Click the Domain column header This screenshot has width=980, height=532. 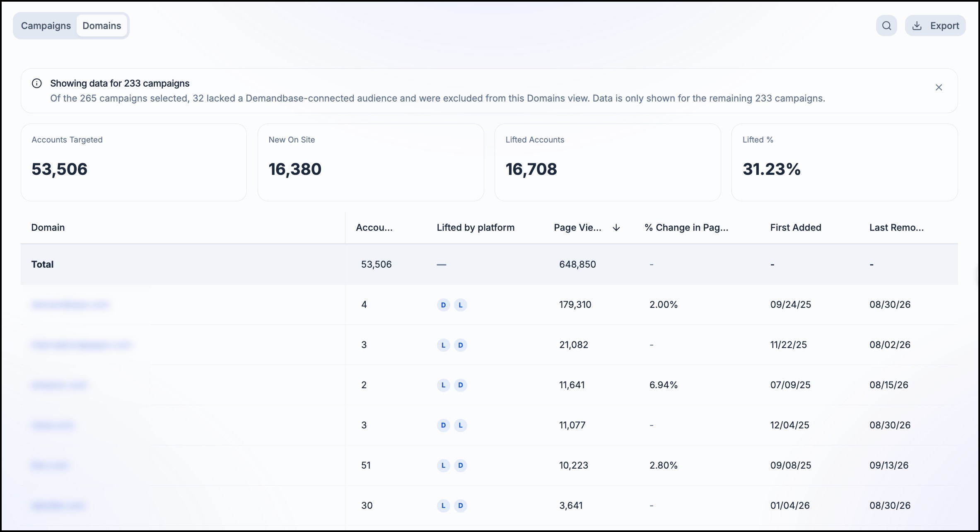[x=48, y=227]
